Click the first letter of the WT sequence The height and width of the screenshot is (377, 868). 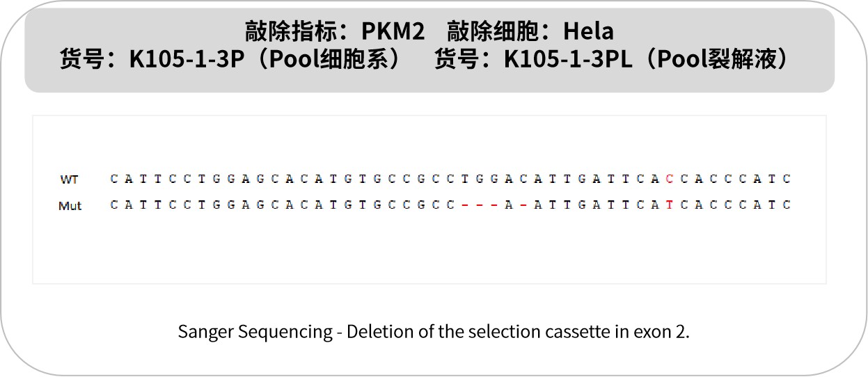[114, 179]
